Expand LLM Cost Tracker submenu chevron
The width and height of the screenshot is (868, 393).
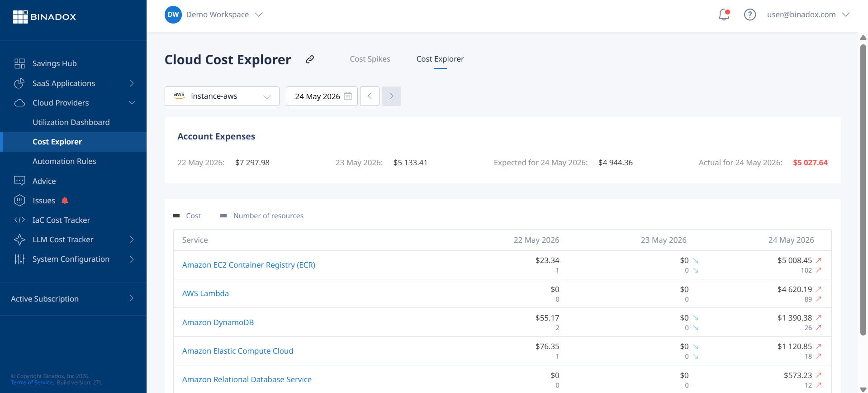(132, 240)
